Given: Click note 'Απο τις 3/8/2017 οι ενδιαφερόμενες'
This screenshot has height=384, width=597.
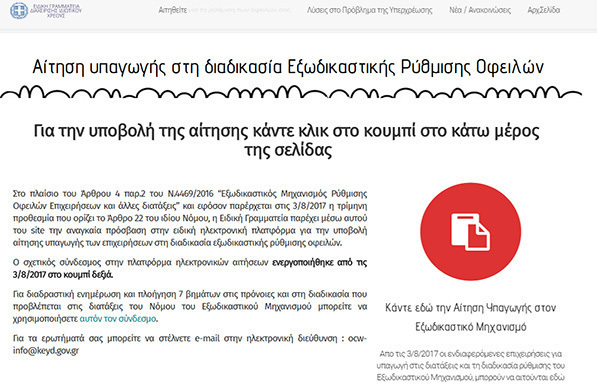Looking at the screenshot, I should (x=471, y=366).
